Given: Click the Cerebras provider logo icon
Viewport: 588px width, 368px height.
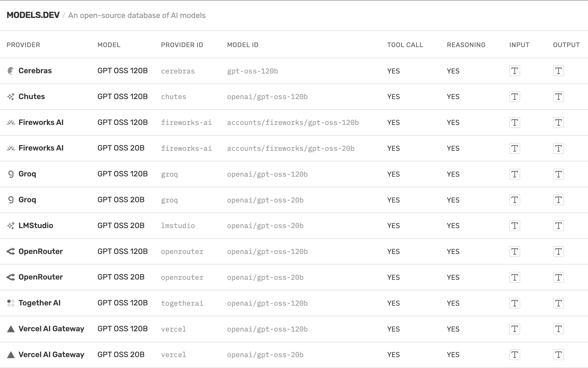Looking at the screenshot, I should coord(11,71).
